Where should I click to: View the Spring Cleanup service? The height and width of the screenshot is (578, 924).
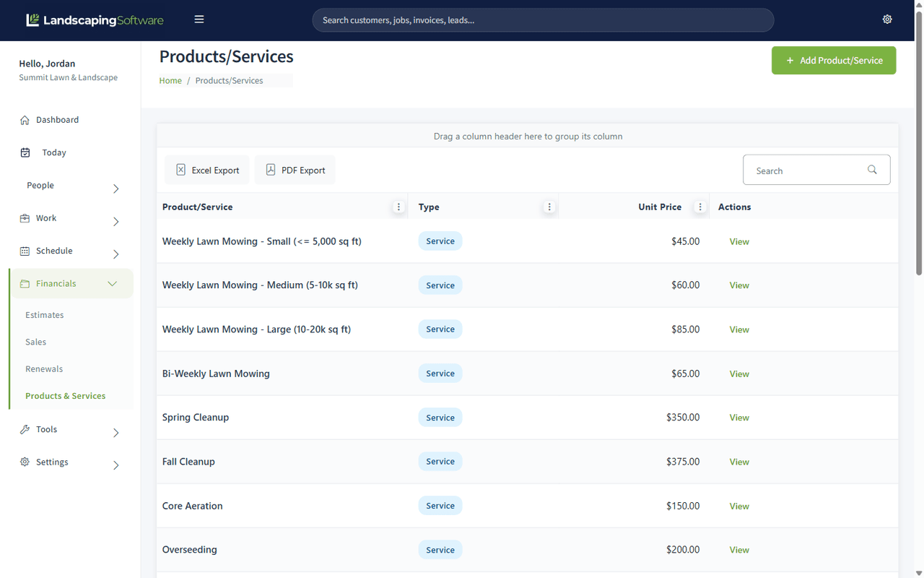pos(739,418)
